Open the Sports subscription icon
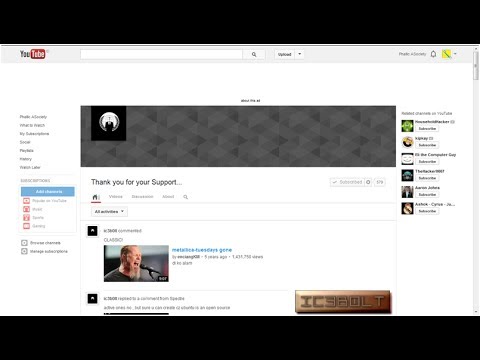The width and height of the screenshot is (480, 360). pos(26,217)
